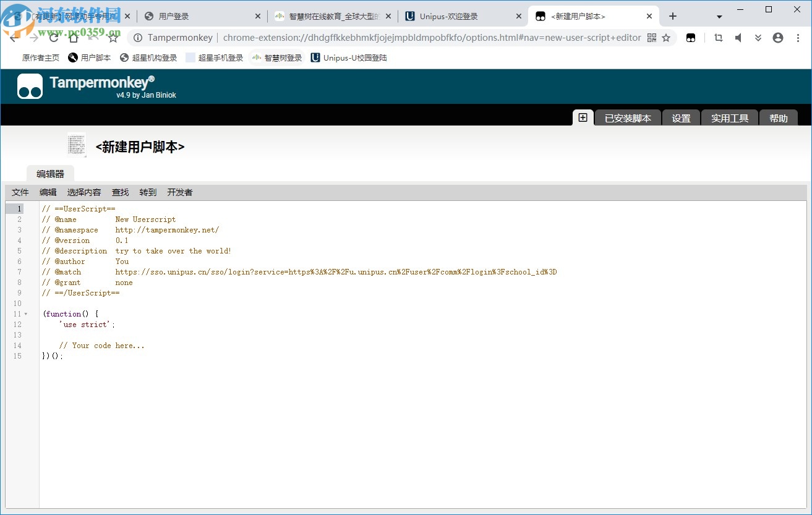Collapse the function code fold at line 11

point(26,314)
